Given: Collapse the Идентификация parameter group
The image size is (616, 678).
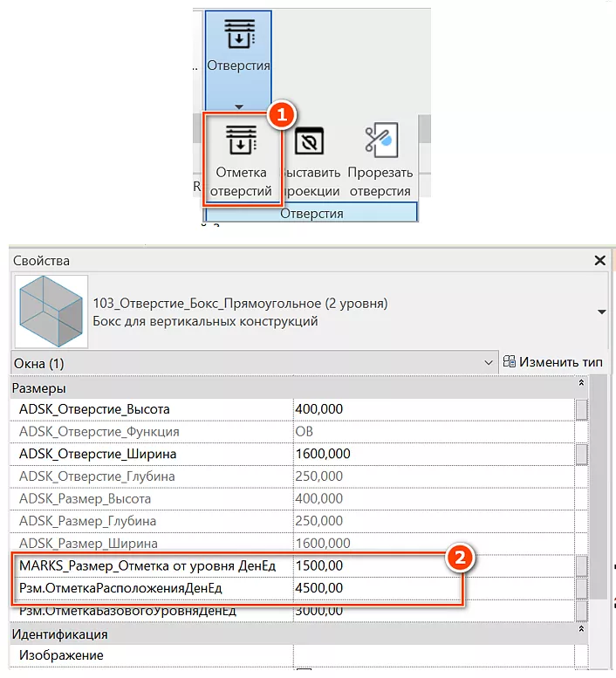Looking at the screenshot, I should pyautogui.click(x=581, y=634).
